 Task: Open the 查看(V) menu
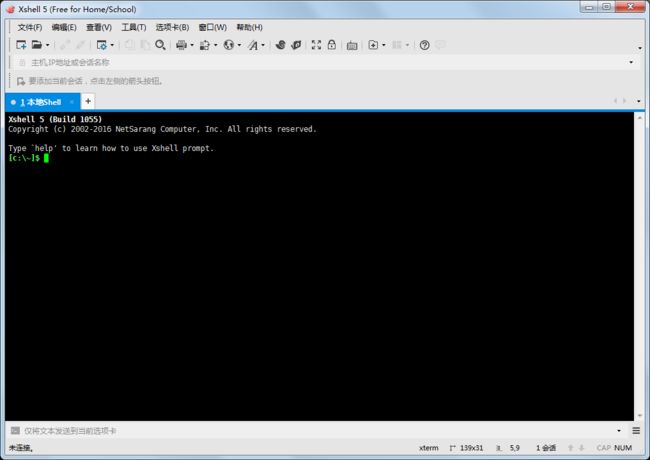99,27
